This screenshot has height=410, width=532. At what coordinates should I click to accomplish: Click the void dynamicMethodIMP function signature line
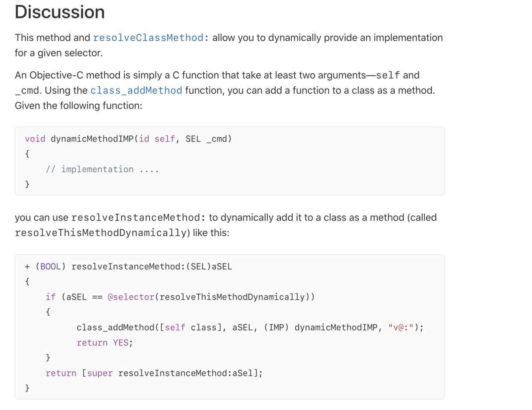click(x=128, y=139)
